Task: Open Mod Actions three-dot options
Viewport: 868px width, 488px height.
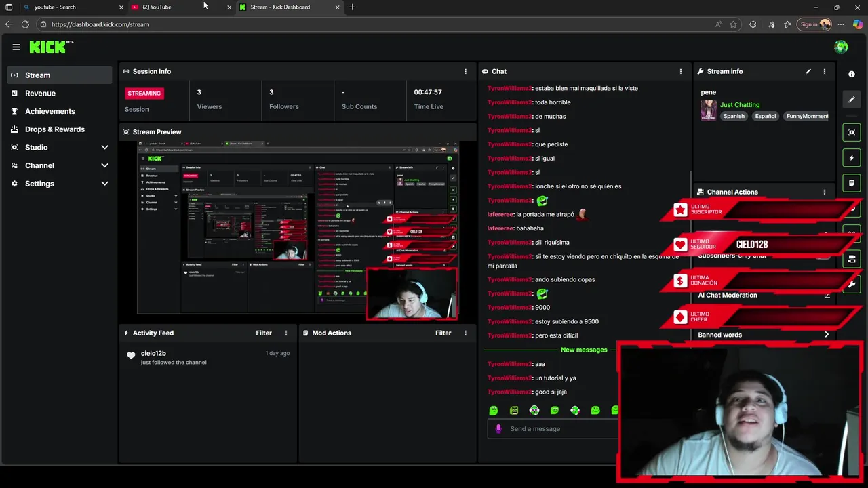Action: point(465,333)
